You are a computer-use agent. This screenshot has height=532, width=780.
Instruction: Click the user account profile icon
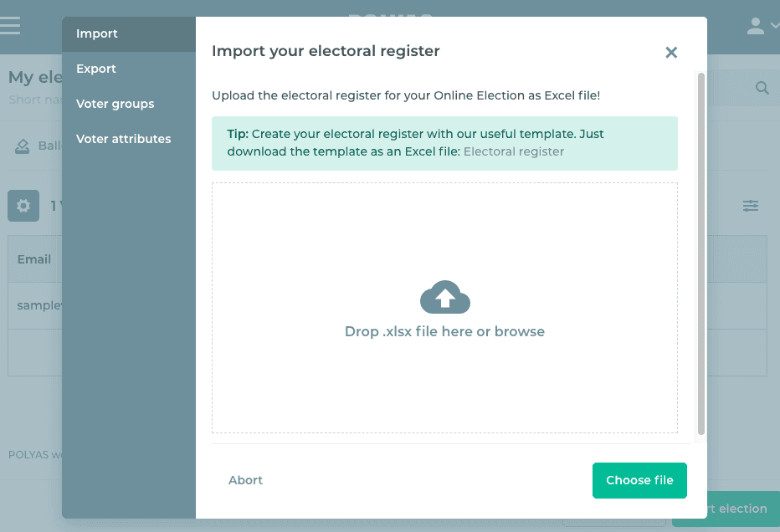756,25
